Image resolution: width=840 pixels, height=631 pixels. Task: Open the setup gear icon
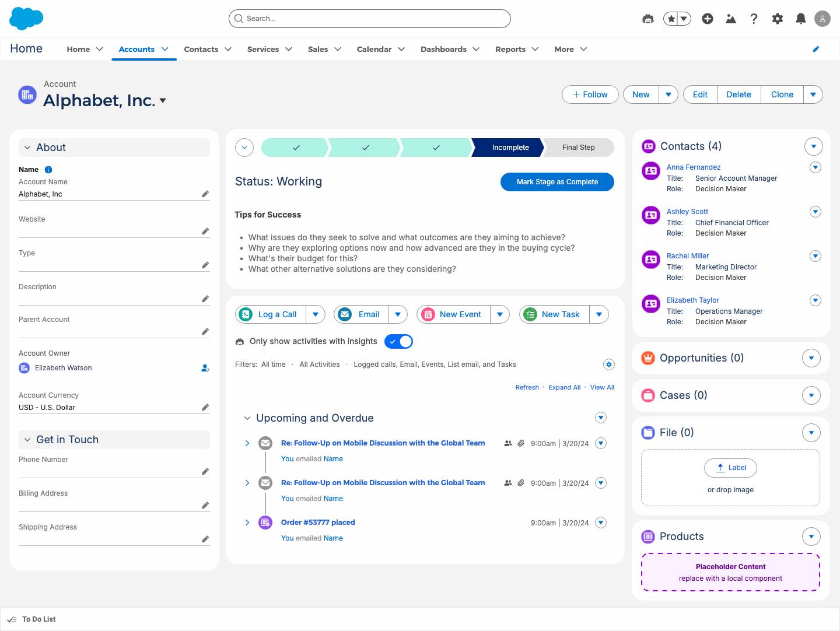point(778,19)
